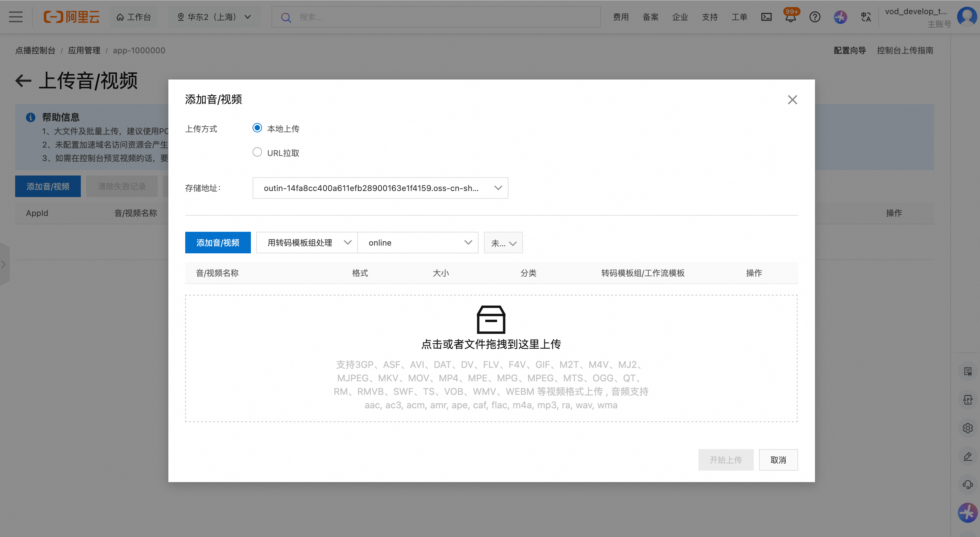Open the 工单 top menu item
This screenshot has width=980, height=537.
pos(739,17)
